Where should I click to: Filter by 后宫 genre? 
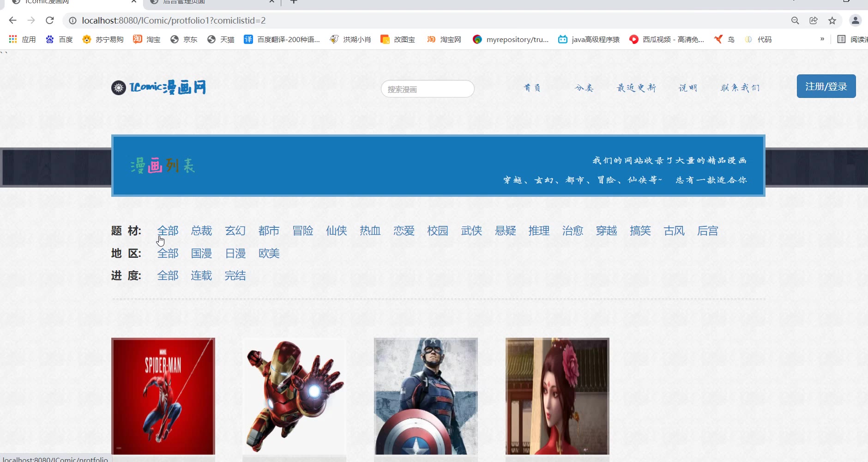point(707,231)
